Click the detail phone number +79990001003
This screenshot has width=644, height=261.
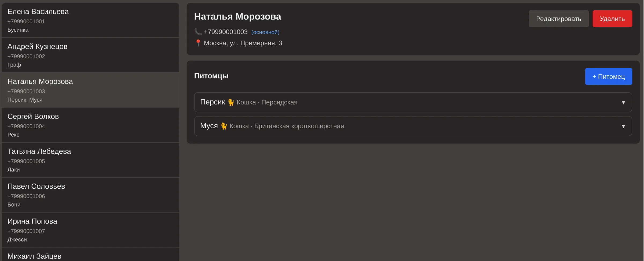tap(226, 32)
